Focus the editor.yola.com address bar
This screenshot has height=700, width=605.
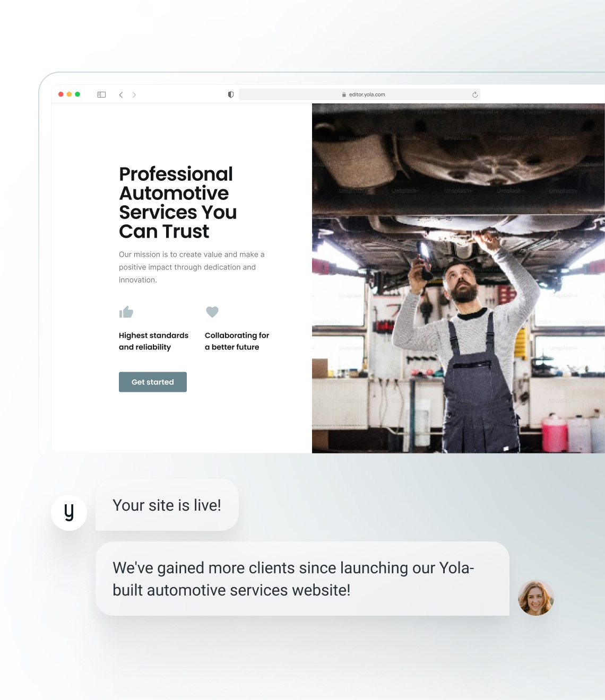[366, 94]
